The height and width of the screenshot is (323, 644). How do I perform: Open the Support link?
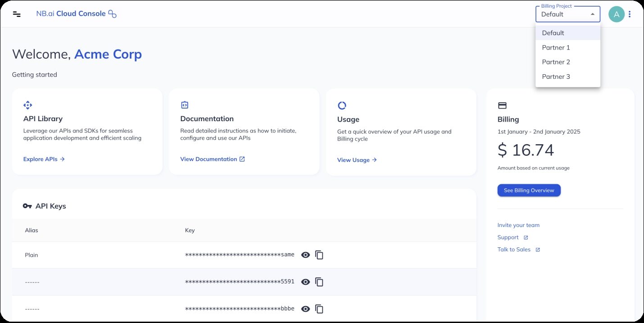[x=508, y=237]
